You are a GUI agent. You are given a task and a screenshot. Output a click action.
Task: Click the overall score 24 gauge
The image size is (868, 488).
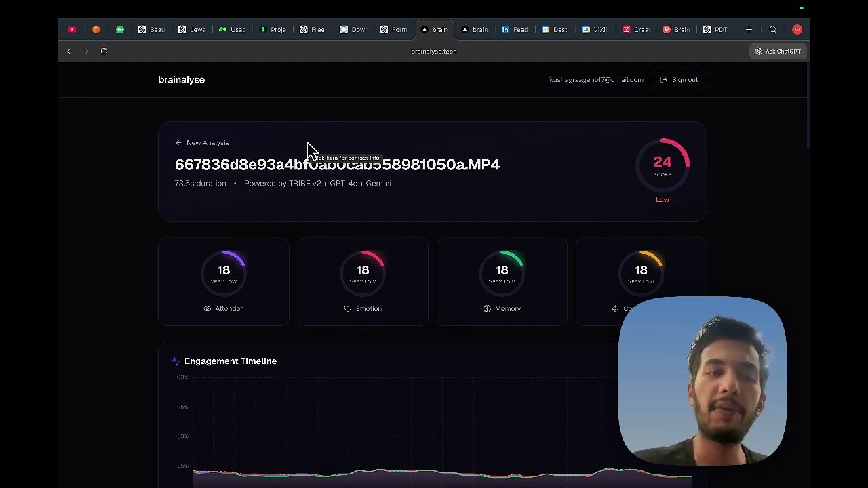pyautogui.click(x=663, y=165)
